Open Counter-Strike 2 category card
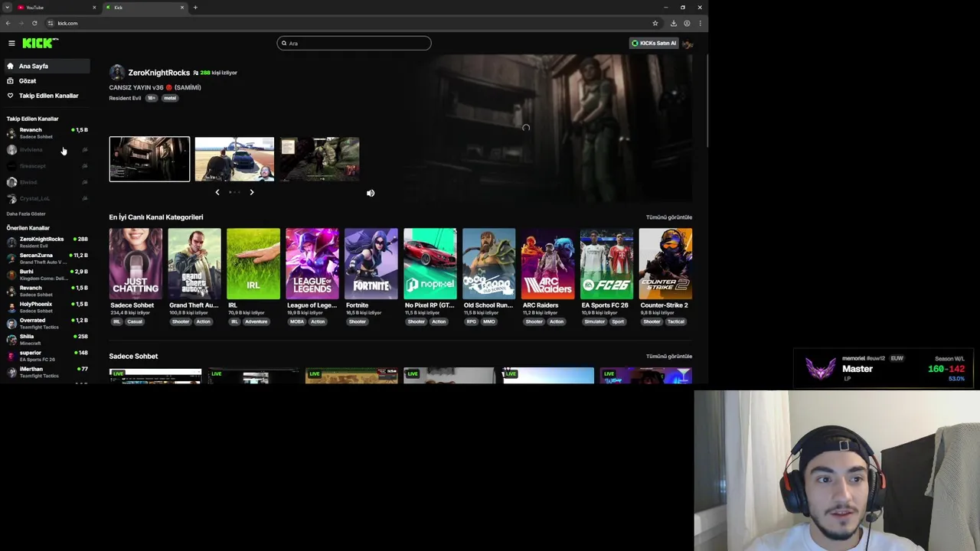This screenshot has height=551, width=980. (666, 263)
